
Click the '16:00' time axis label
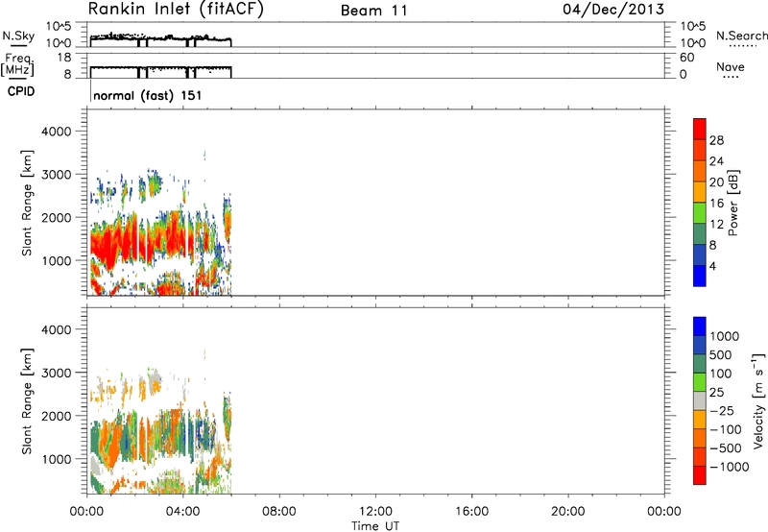(x=471, y=512)
